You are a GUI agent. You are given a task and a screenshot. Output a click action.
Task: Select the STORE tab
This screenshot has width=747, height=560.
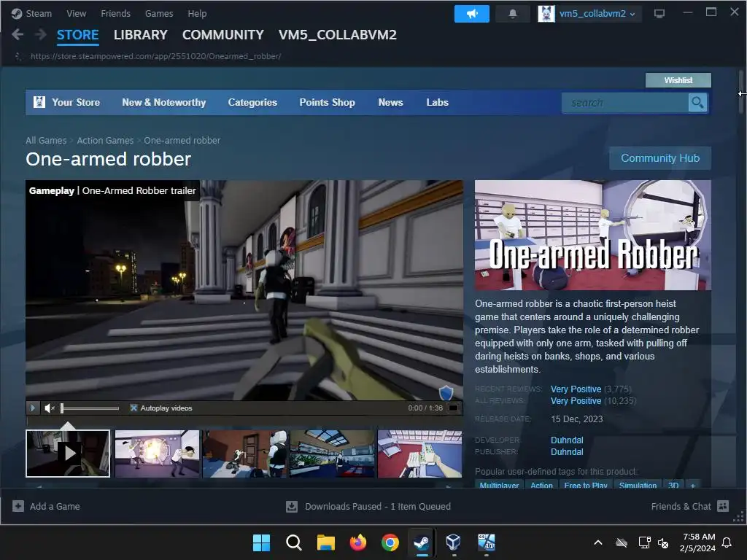pyautogui.click(x=77, y=35)
